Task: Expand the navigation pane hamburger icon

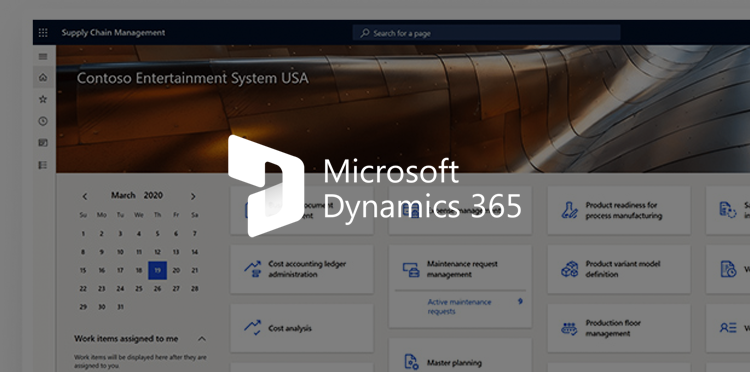Action: tap(43, 56)
